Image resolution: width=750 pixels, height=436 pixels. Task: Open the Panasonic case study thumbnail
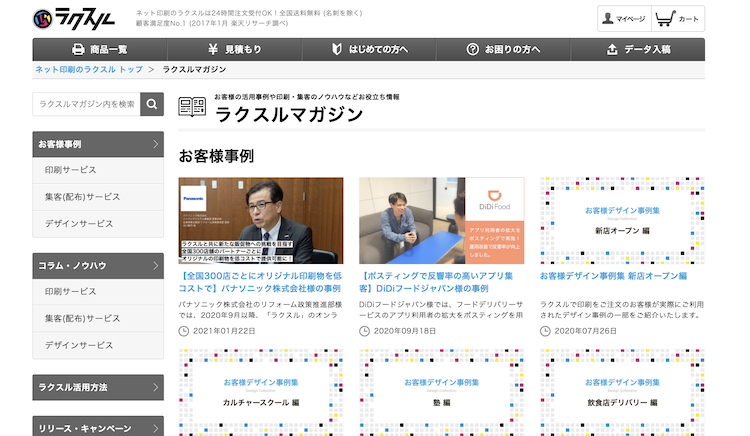coord(261,220)
